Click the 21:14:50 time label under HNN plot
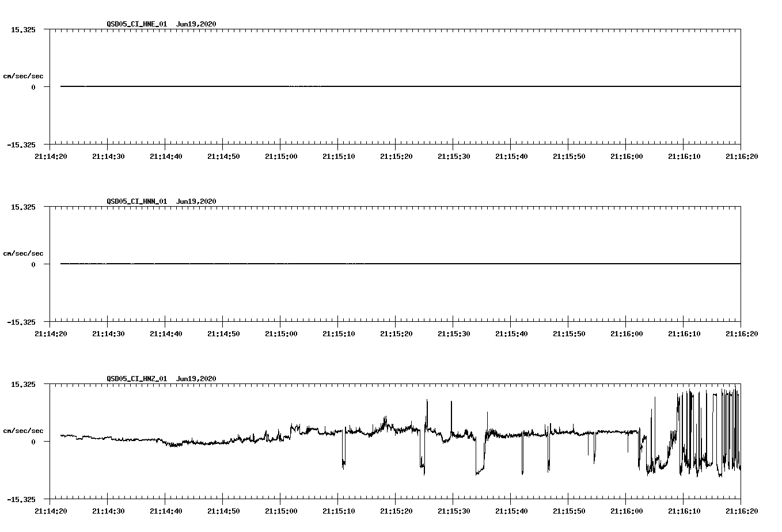Image resolution: width=782 pixels, height=532 pixels. click(x=223, y=333)
